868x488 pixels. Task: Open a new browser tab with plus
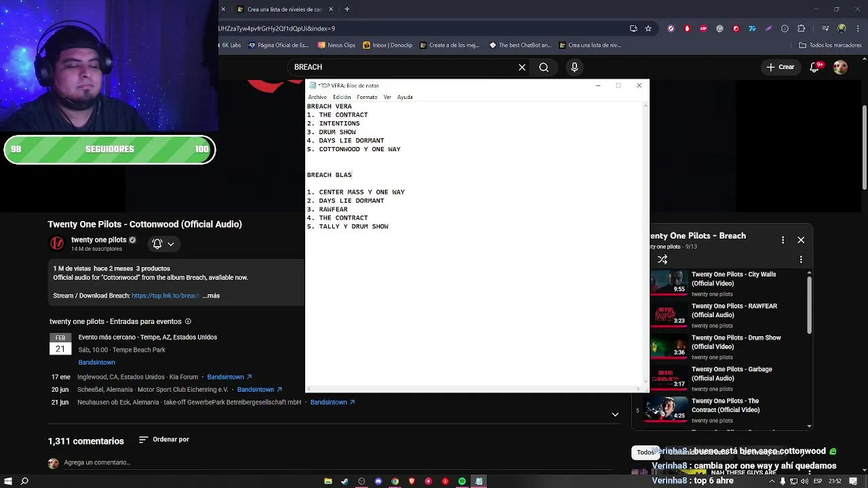pos(347,9)
